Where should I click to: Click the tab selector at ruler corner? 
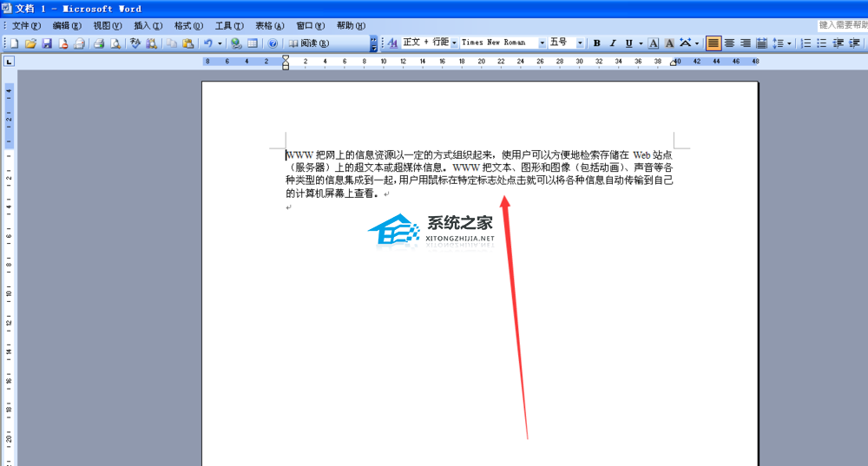[x=9, y=62]
